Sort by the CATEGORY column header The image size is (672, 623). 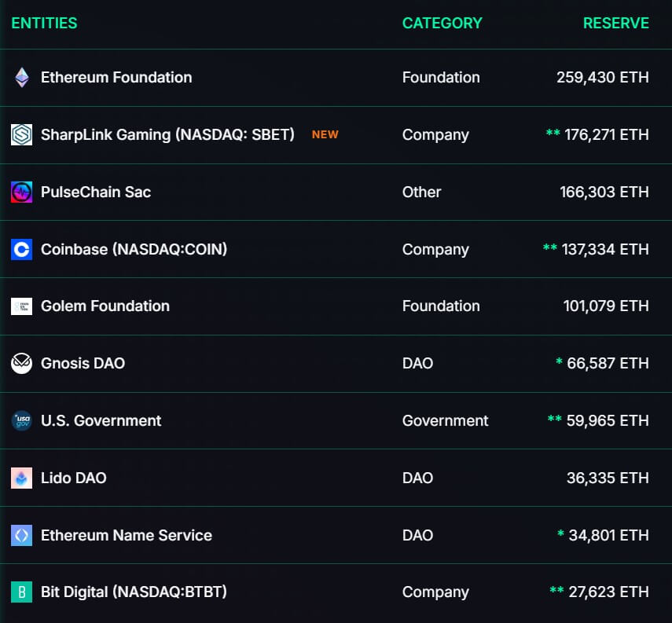(x=442, y=24)
